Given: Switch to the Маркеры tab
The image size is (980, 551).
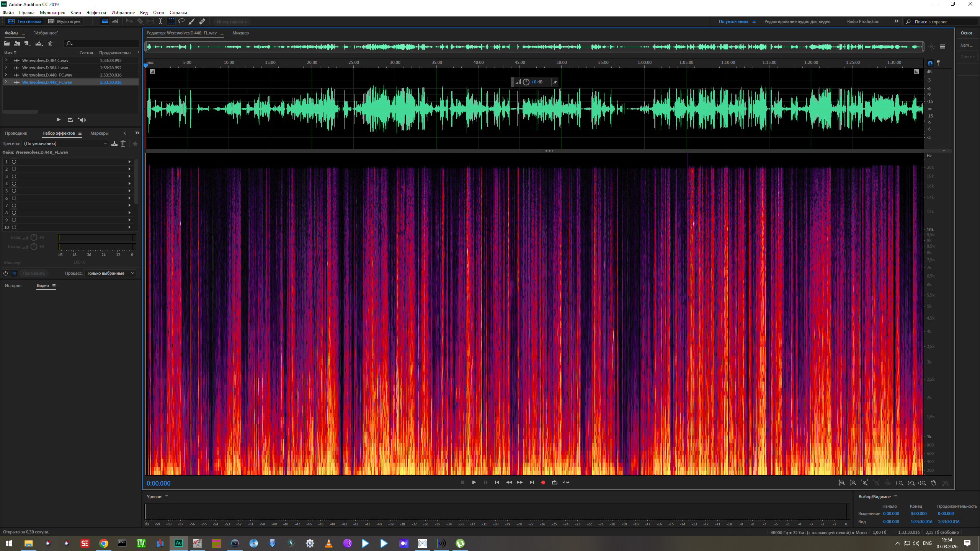Looking at the screenshot, I should [99, 133].
